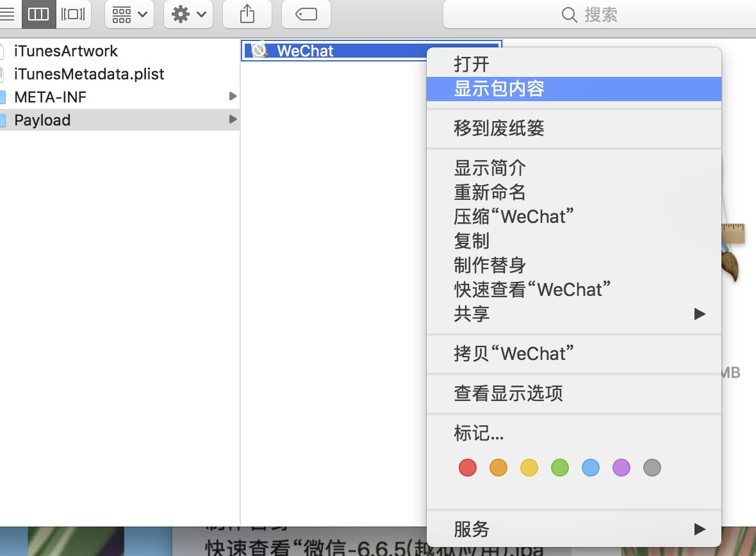Select the WeChat item name
The height and width of the screenshot is (556, 756).
[305, 51]
